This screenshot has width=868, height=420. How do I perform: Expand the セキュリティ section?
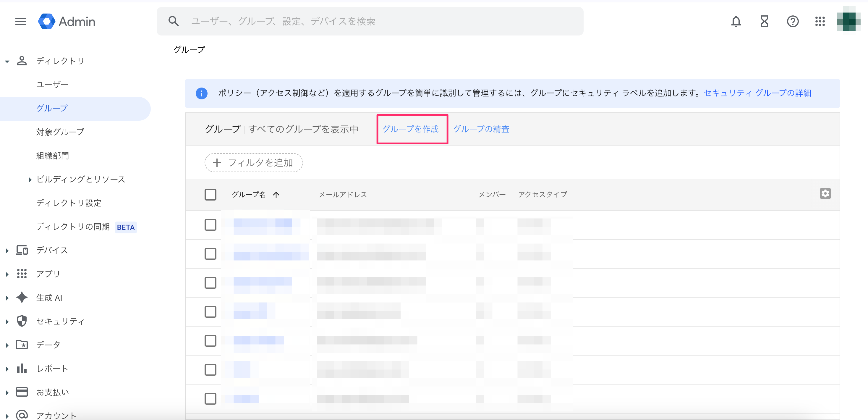tap(7, 322)
